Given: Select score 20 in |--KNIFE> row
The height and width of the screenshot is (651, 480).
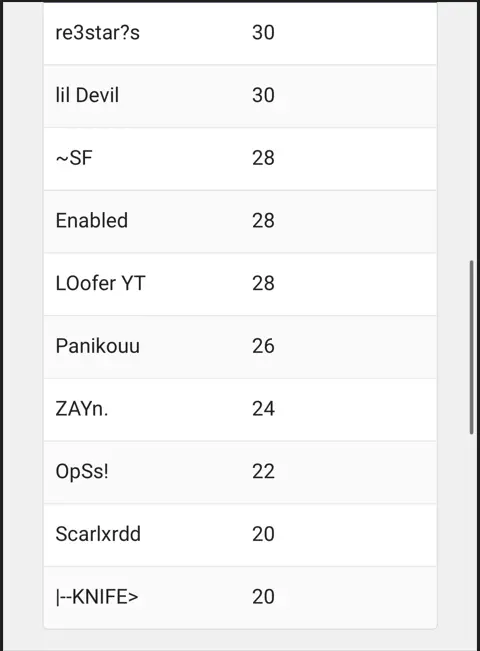Looking at the screenshot, I should pos(263,597).
